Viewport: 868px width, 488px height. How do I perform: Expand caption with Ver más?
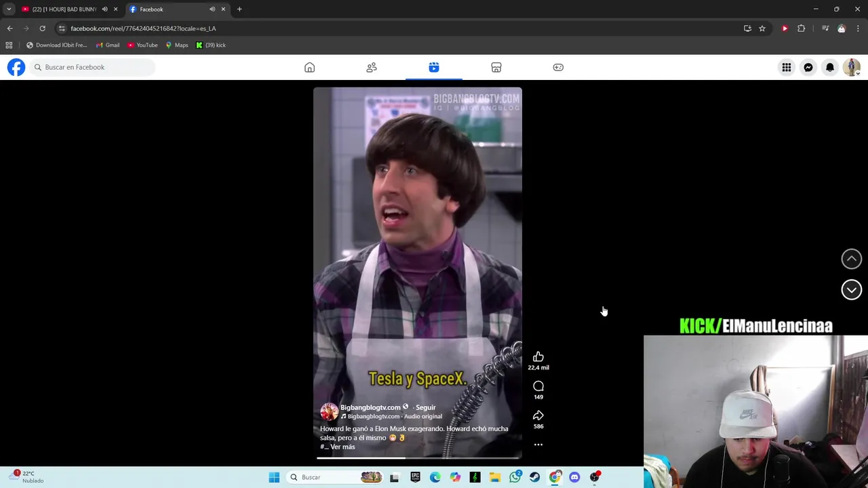point(342,447)
